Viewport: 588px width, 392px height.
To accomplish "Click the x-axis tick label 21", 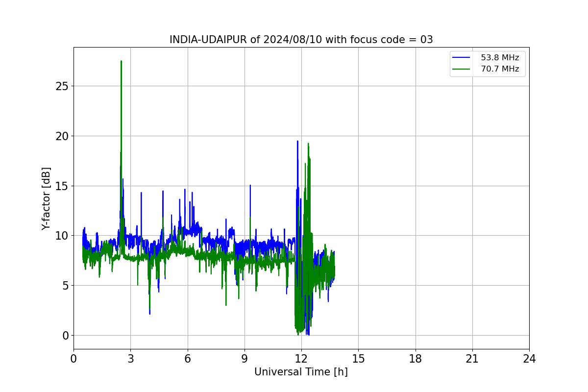I will click(472, 359).
